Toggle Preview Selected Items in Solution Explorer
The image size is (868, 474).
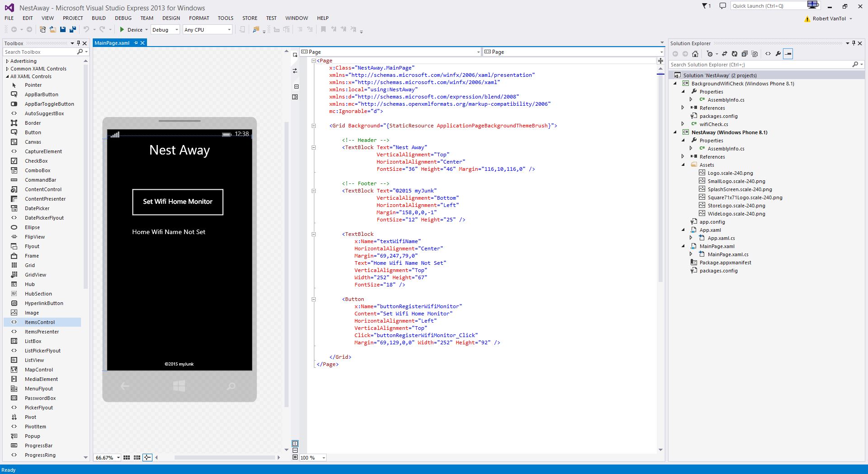coord(788,54)
